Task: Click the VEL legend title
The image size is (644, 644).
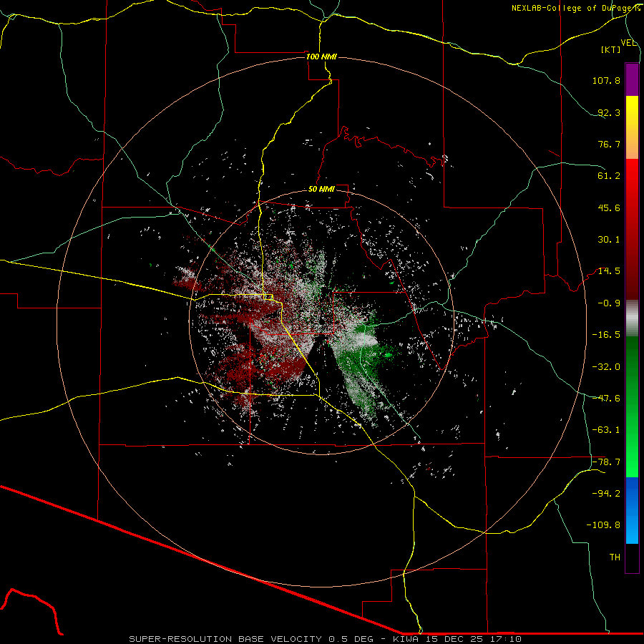Action: (628, 43)
